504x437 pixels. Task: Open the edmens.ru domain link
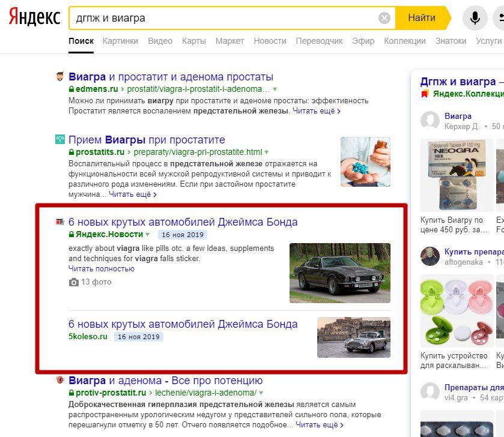click(x=97, y=89)
